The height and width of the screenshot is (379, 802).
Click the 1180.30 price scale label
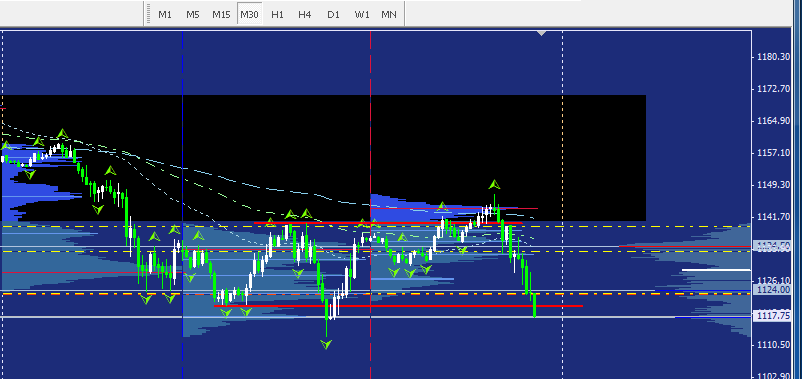click(x=773, y=57)
